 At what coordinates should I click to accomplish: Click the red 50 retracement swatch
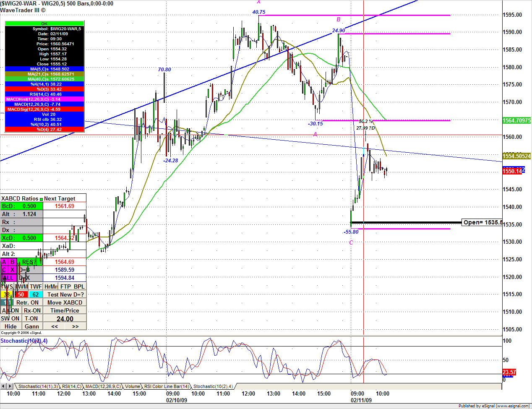21,294
